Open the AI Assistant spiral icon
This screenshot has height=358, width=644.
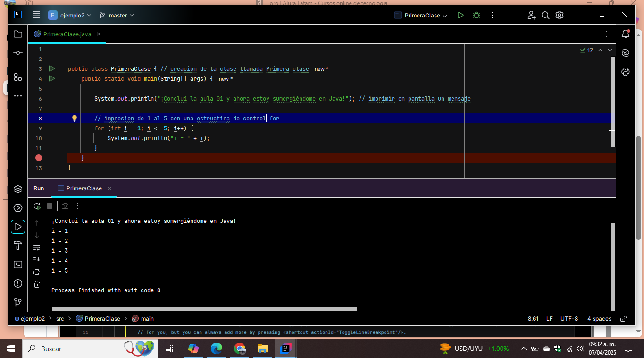pos(626,53)
